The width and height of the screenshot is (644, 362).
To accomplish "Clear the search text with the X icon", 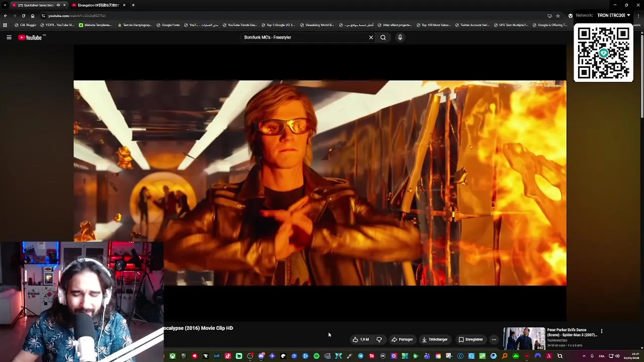I will [x=371, y=37].
